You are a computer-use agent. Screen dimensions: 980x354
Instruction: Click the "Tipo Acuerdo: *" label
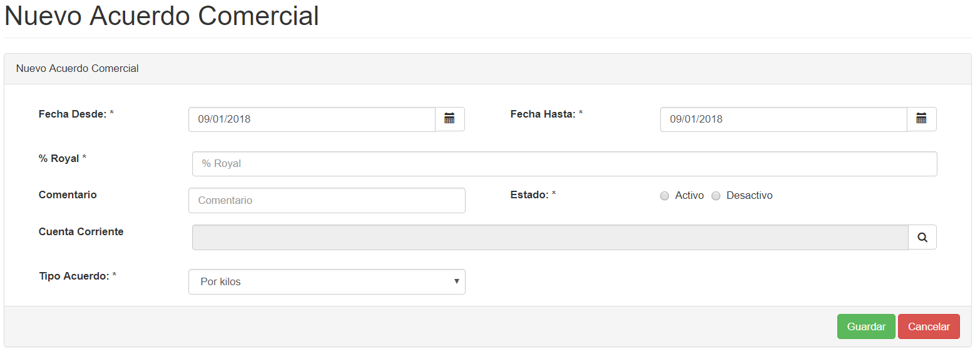coord(78,276)
